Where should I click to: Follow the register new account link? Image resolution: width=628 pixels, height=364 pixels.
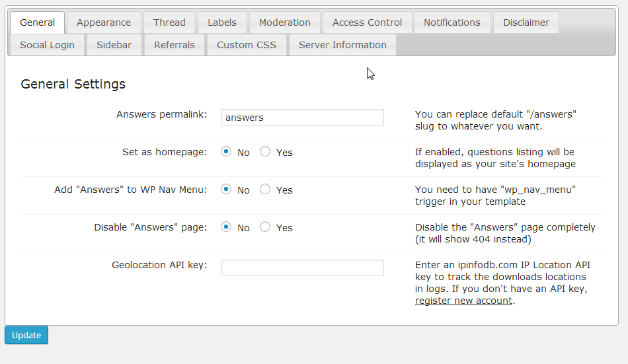tap(463, 301)
